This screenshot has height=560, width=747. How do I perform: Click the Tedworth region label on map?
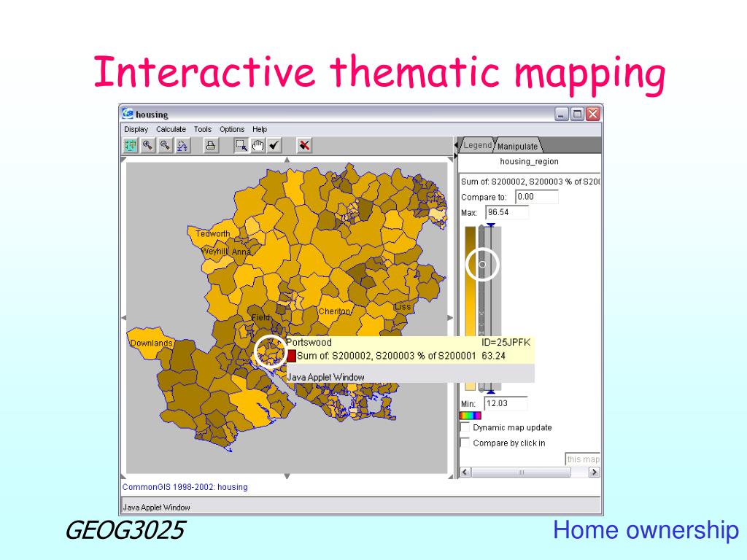pyautogui.click(x=212, y=233)
